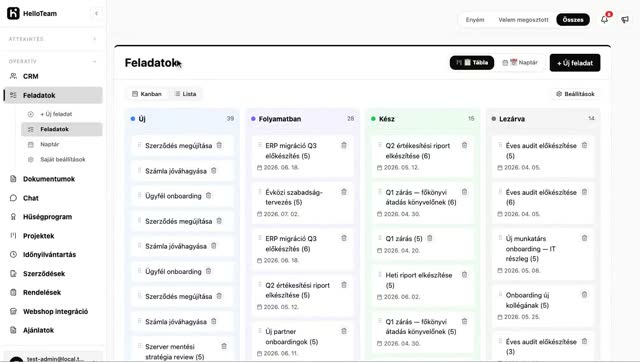Select the Lista view tab
Screen dimensions: 640x362
pyautogui.click(x=185, y=94)
